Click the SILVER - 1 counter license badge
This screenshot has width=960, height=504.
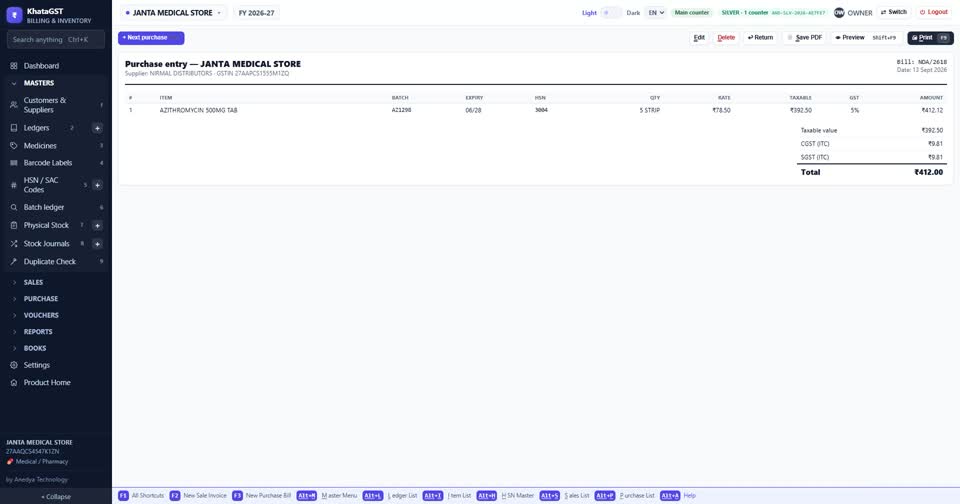tap(773, 12)
